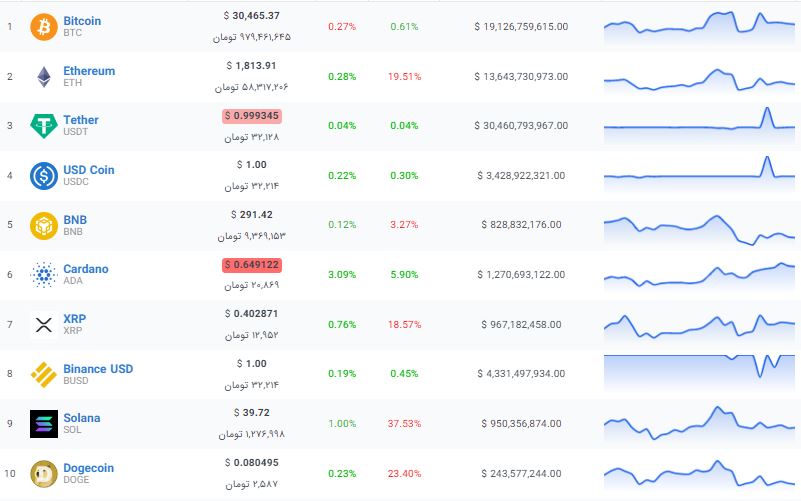
Task: Open the Bitcoin coin page link
Action: coord(82,21)
